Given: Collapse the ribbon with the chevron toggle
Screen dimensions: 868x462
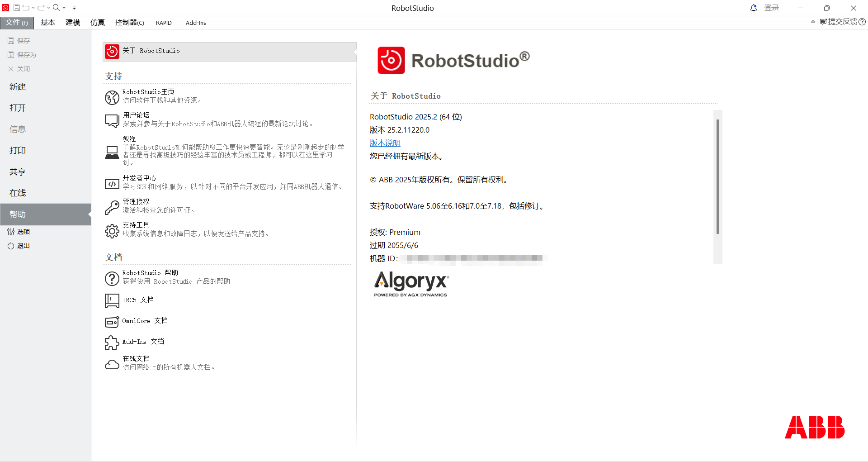Looking at the screenshot, I should [813, 22].
